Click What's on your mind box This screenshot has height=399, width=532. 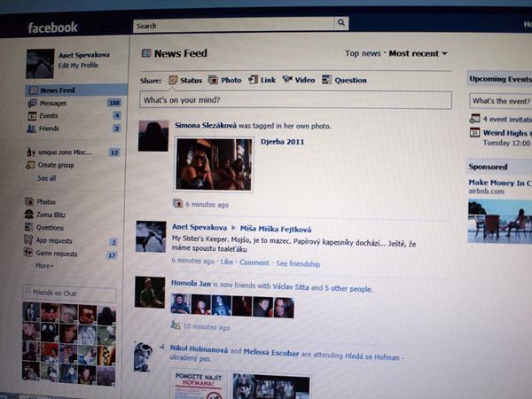point(295,100)
